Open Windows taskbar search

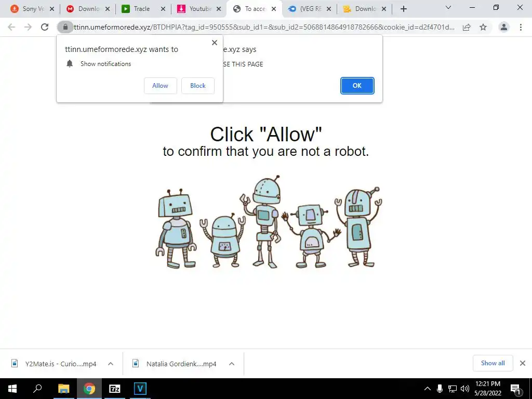(37, 389)
